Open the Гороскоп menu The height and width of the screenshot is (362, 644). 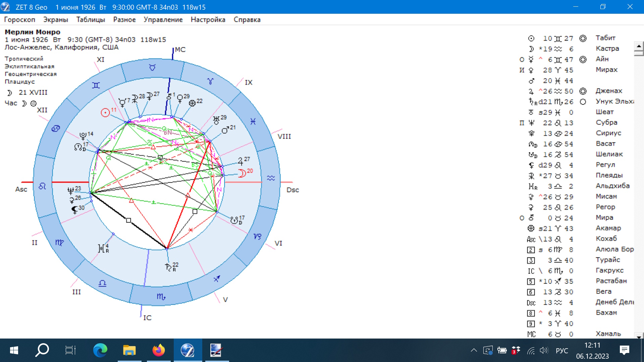click(x=19, y=19)
